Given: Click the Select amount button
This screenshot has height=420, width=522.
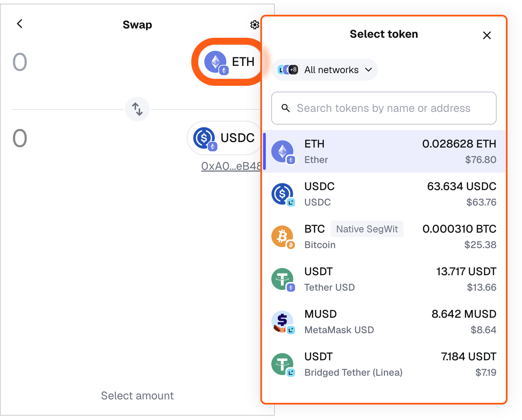Looking at the screenshot, I should [x=137, y=396].
